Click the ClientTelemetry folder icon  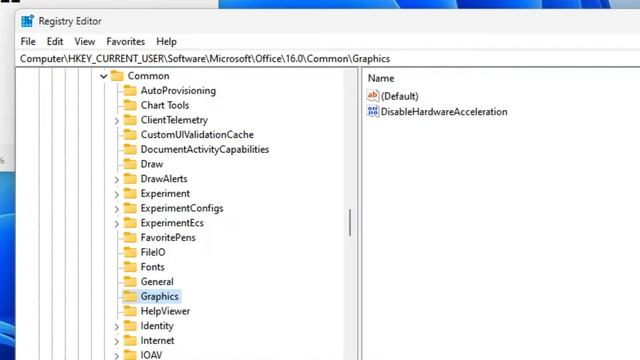130,120
